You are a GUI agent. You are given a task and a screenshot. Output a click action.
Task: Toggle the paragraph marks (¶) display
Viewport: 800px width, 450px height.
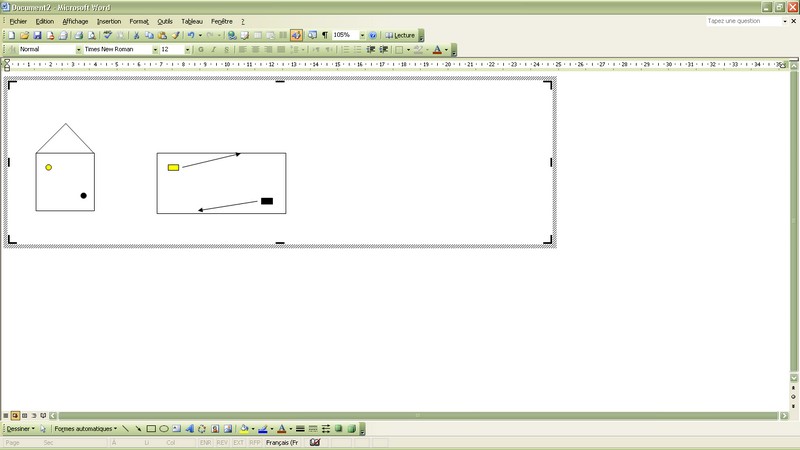[x=324, y=35]
